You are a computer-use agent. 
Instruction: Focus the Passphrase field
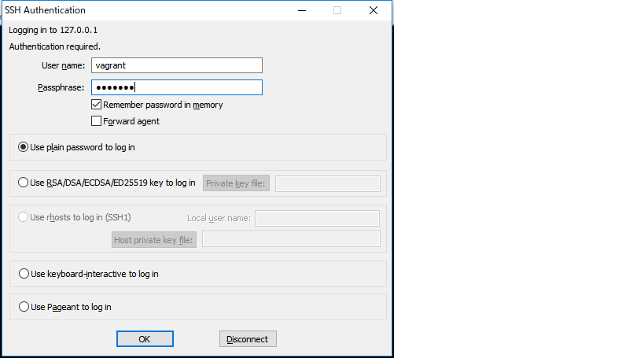pyautogui.click(x=177, y=87)
